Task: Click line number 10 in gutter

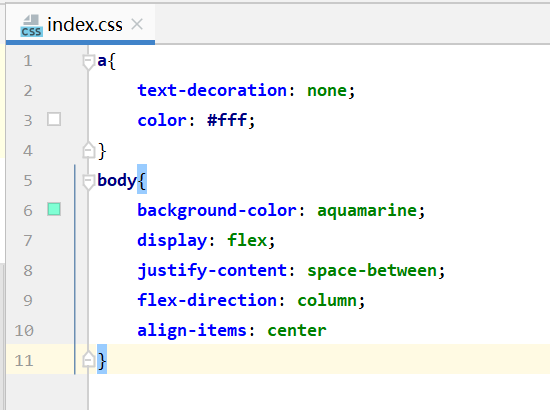Action: click(24, 331)
